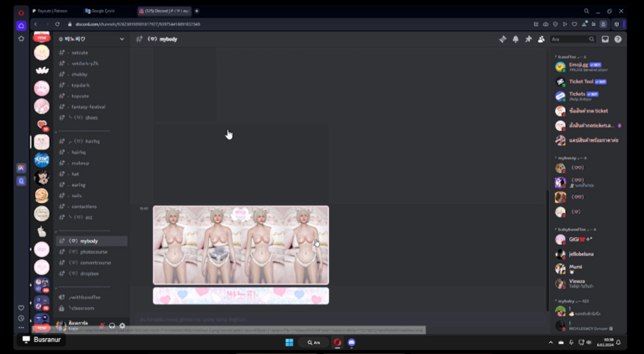644x354 pixels.
Task: Open Discord user settings gear icon
Action: coord(122,325)
